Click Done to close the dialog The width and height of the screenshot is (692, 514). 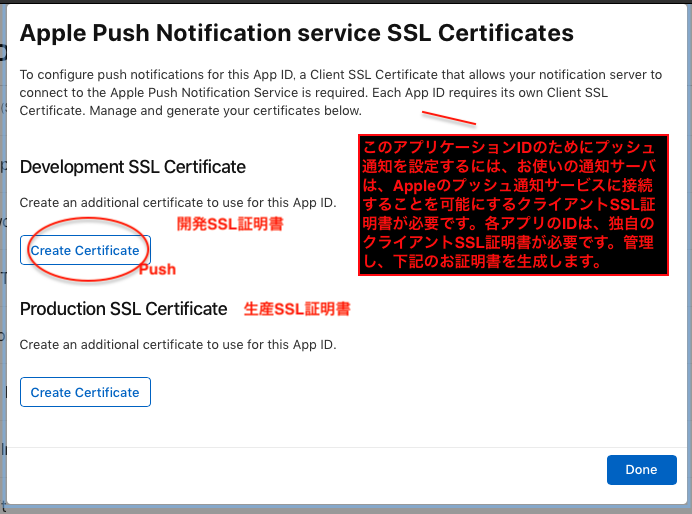point(642,470)
